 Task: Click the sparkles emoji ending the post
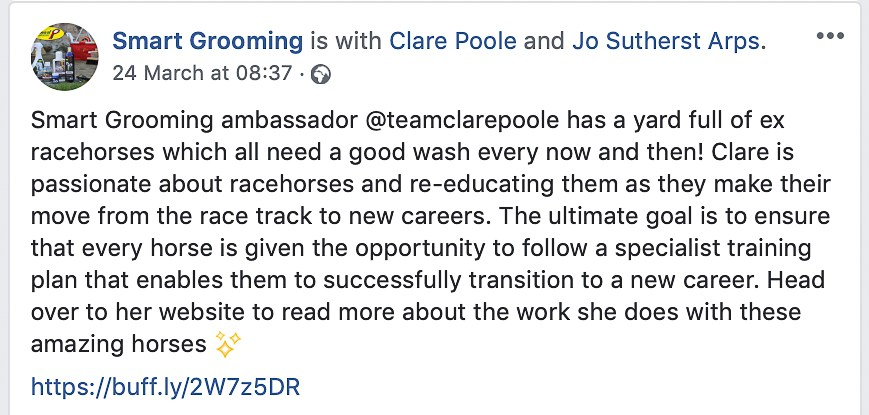tap(228, 344)
